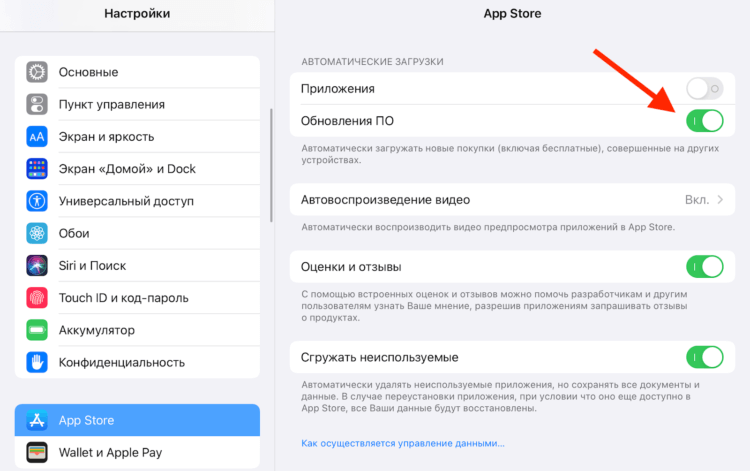Open Wallet и Apple Pay settings

(137, 452)
